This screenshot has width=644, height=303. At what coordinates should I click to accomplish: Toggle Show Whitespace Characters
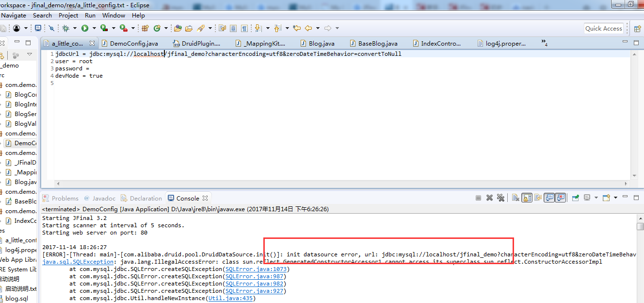pyautogui.click(x=244, y=28)
